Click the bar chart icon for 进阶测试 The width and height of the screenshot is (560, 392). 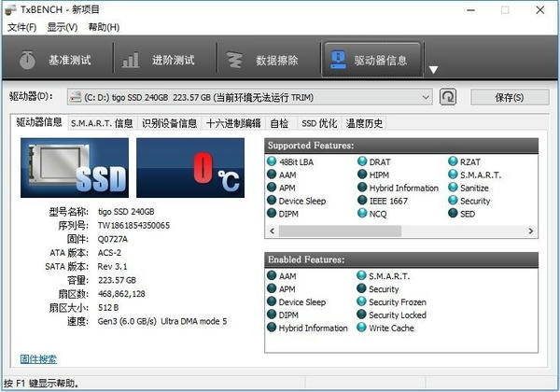point(131,60)
